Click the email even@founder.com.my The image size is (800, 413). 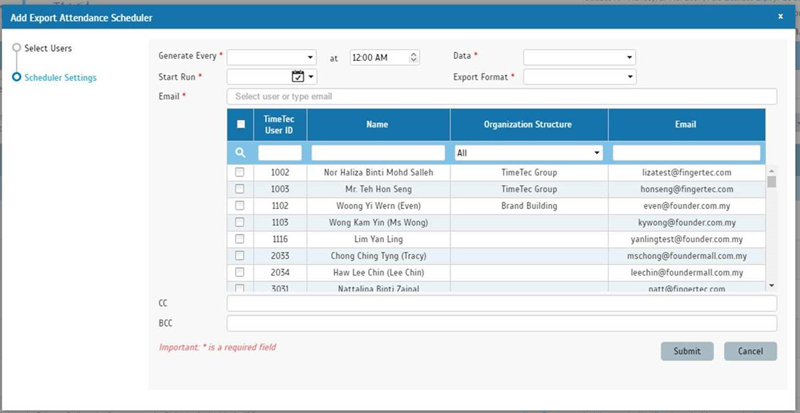687,206
